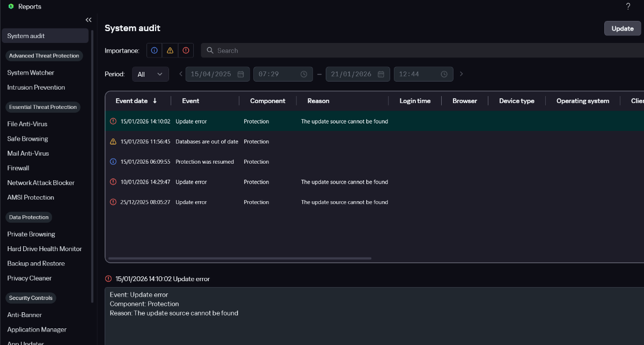
Task: Open File Anti-Virus report in sidebar
Action: pos(27,124)
